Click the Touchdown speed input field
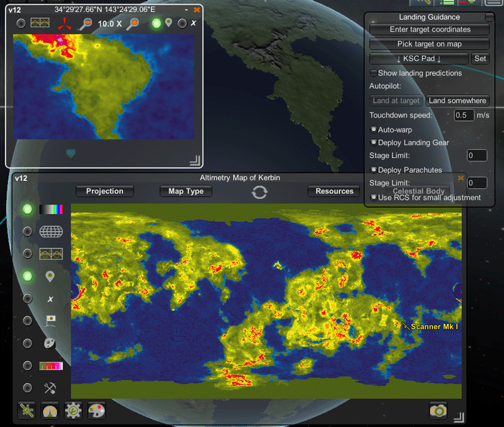504x427 pixels. 464,115
